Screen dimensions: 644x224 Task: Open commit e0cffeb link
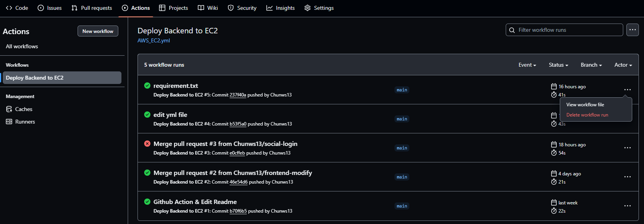[x=237, y=153]
